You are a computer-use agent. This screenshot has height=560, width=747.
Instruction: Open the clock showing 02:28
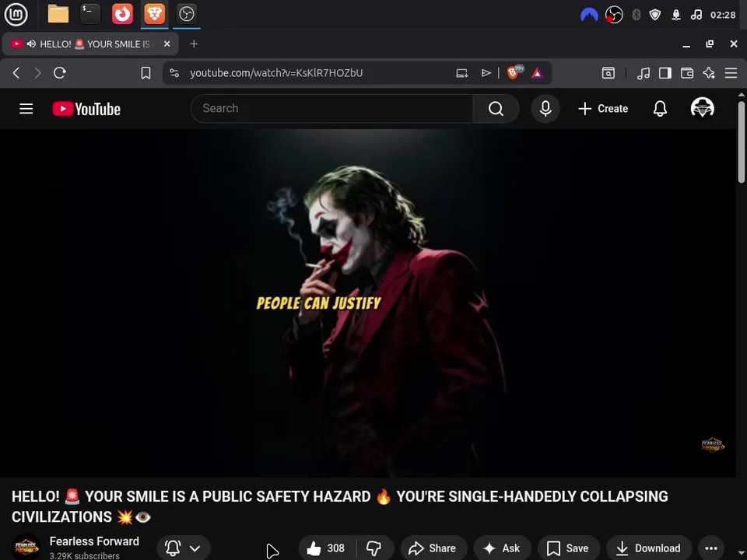[723, 15]
